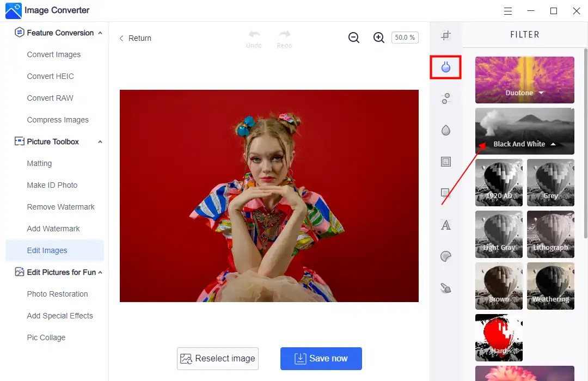Open the adjust sliders tool icon
This screenshot has width=588, height=381.
tap(445, 99)
